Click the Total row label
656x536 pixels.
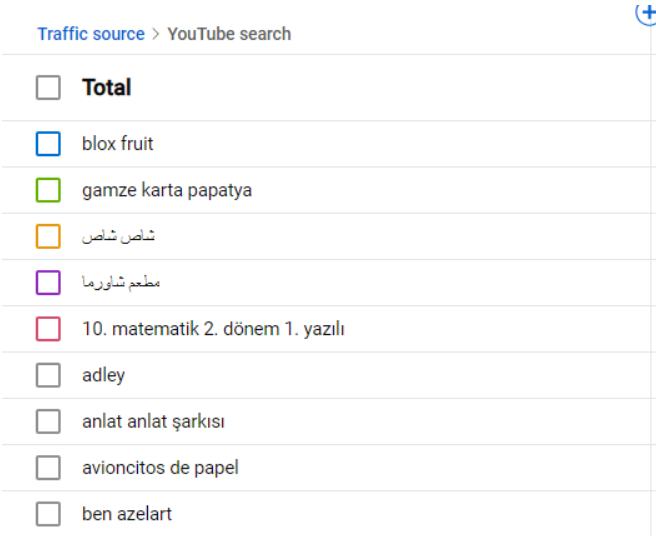point(107,87)
